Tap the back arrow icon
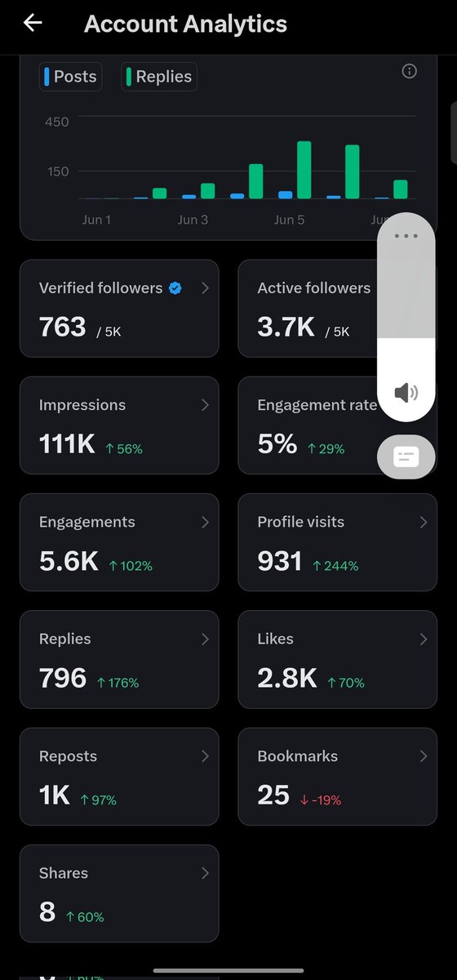 (x=33, y=23)
